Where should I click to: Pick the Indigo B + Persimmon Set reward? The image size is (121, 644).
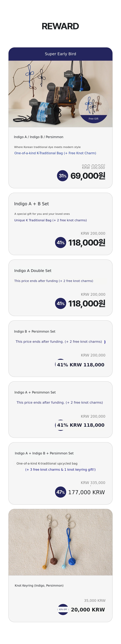[x=35, y=332]
